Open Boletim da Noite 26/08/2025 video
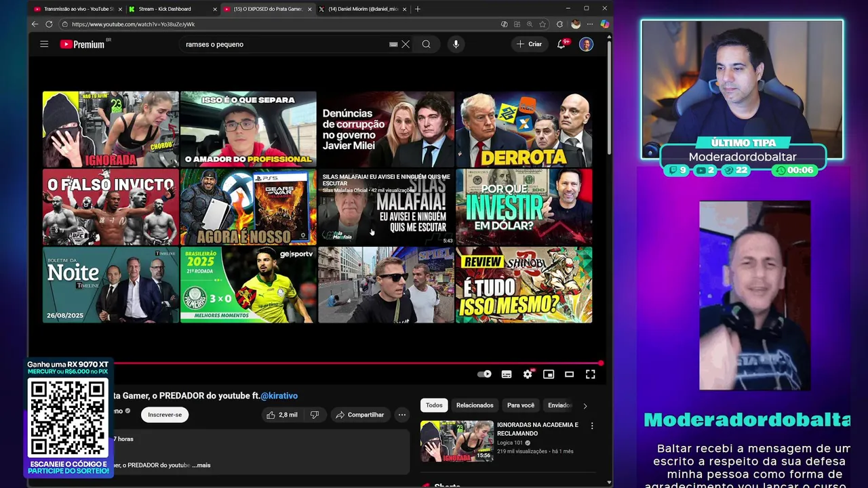868x488 pixels. tap(111, 285)
